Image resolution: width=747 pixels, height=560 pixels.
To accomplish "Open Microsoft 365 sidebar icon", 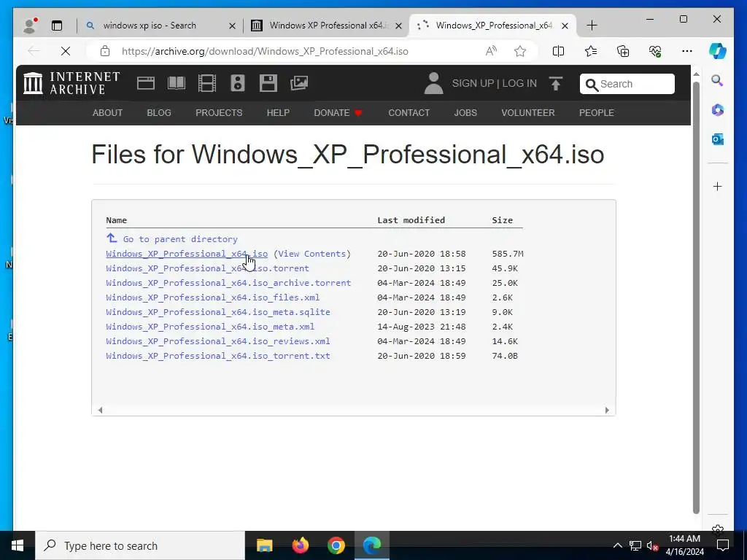I will pyautogui.click(x=718, y=110).
